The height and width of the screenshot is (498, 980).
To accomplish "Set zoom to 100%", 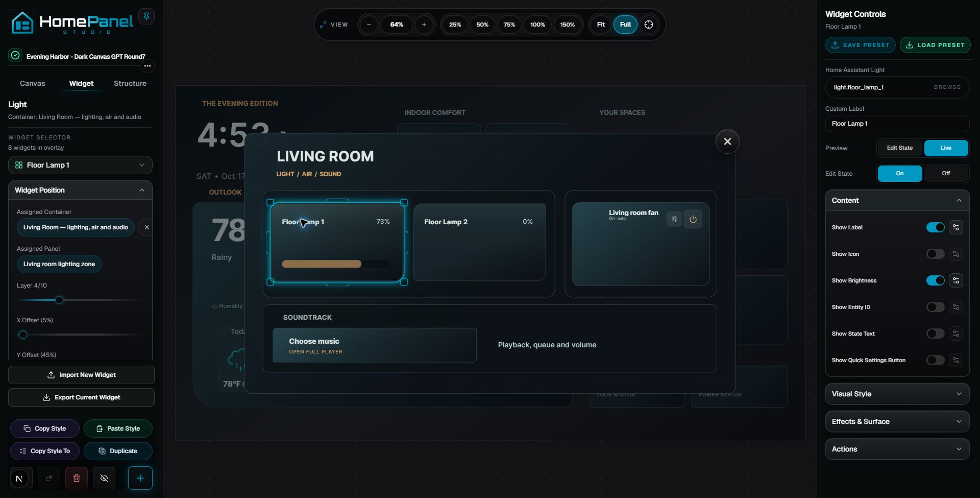I will coord(537,25).
